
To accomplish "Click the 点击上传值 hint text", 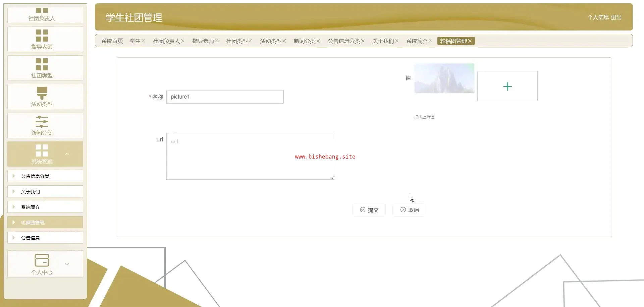I will (x=424, y=117).
